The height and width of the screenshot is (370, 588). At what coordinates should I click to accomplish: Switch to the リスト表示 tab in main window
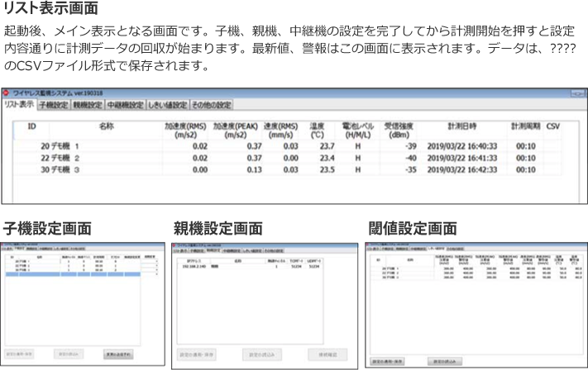(19, 104)
